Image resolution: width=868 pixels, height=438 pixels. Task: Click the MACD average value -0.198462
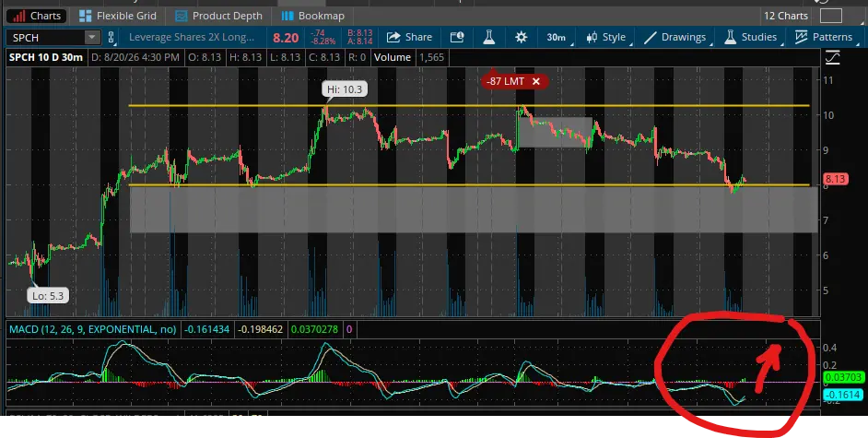260,329
